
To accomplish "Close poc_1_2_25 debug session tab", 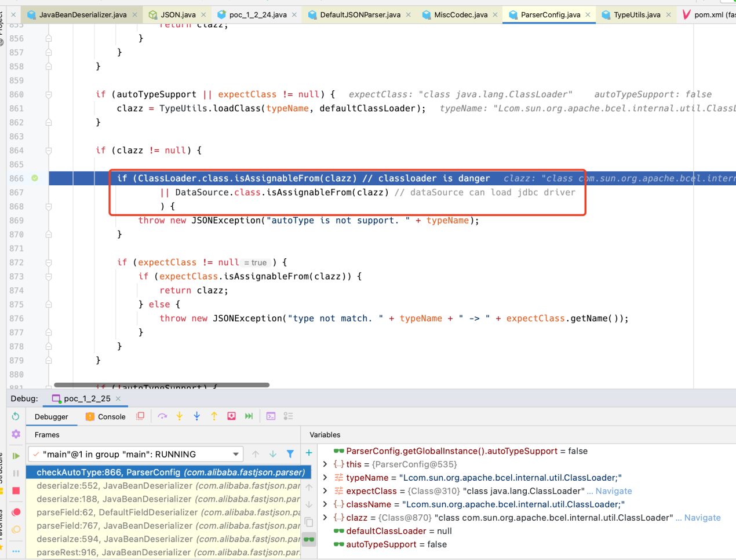I will point(118,398).
